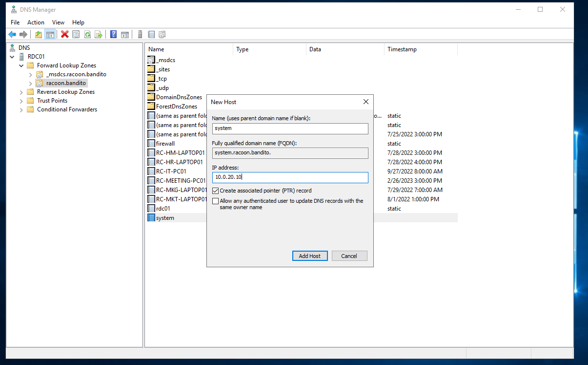Viewport: 588px width, 365px height.
Task: Expand the Trust Points node
Action: tap(21, 101)
